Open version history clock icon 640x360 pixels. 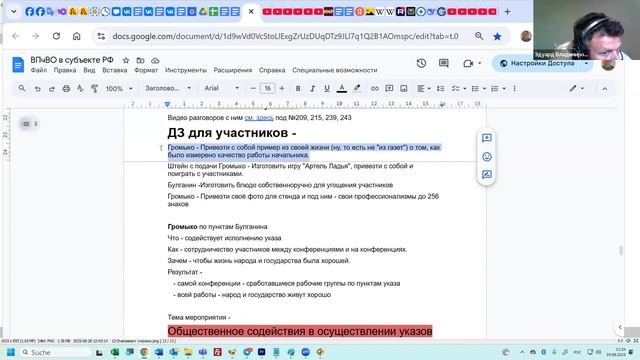[x=421, y=63]
